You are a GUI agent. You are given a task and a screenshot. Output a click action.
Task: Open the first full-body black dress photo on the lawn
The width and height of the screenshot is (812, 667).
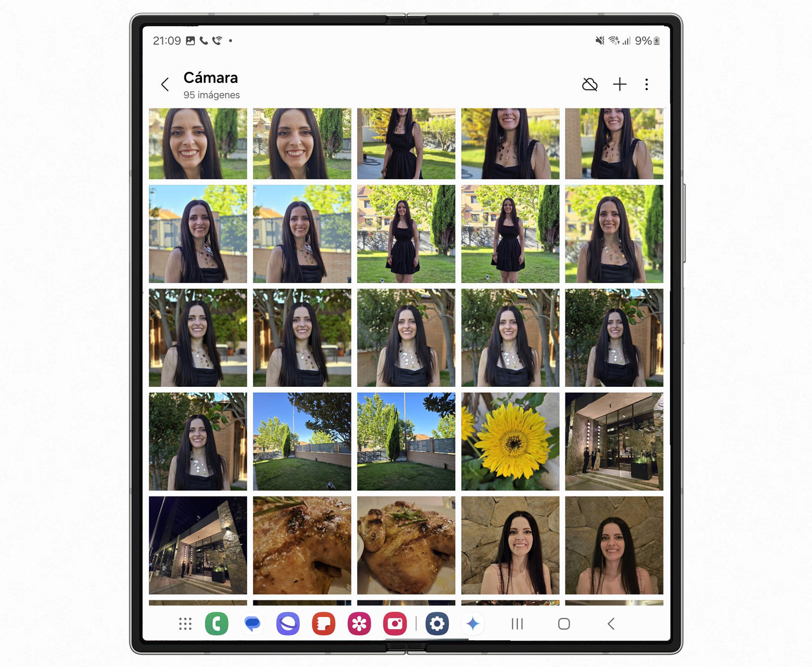tap(406, 234)
